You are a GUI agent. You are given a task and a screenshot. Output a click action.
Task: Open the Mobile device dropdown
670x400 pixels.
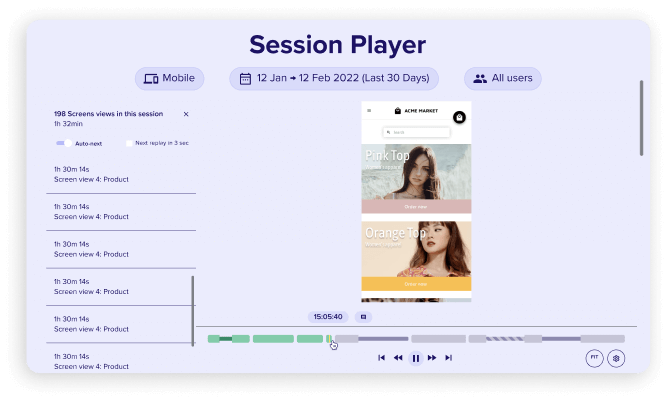(x=170, y=78)
